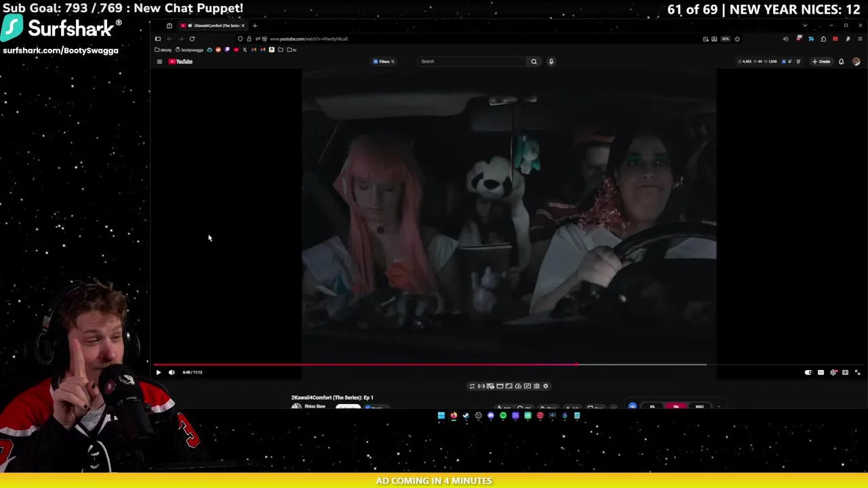The height and width of the screenshot is (488, 868).
Task: Open the X bookmark in bookmarks bar
Action: 245,49
